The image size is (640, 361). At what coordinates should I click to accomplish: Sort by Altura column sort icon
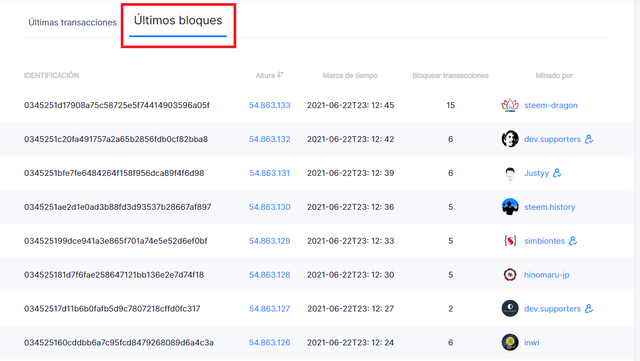tap(280, 75)
